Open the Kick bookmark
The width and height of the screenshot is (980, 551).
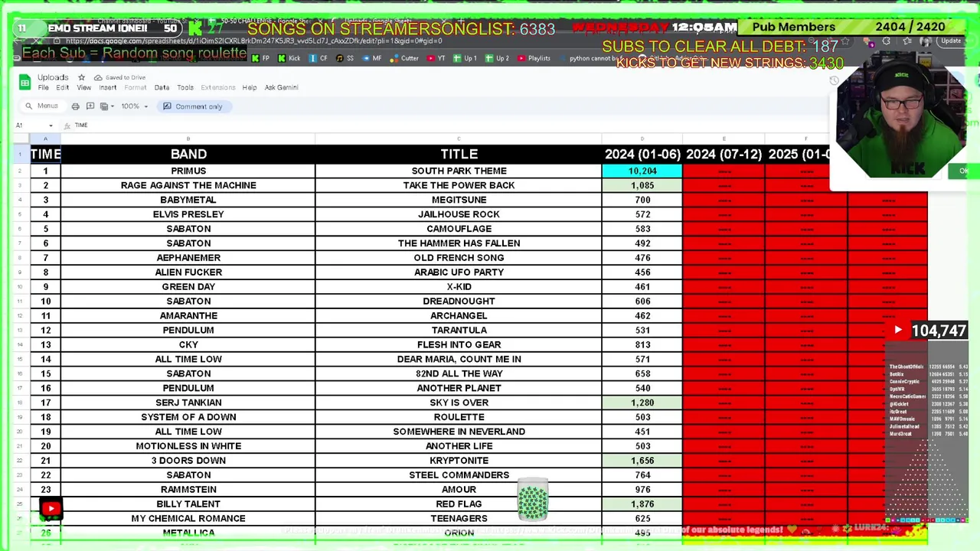[289, 58]
